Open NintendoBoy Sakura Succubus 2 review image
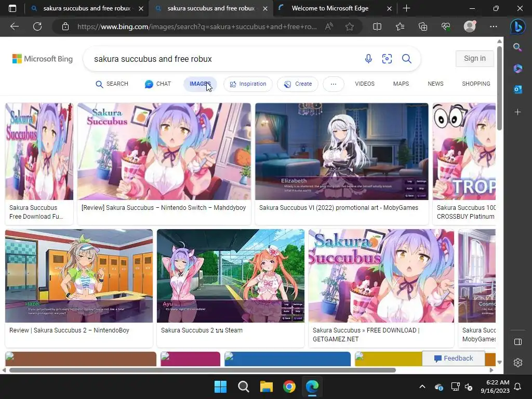Screen dimensions: 532x399 click(x=79, y=276)
